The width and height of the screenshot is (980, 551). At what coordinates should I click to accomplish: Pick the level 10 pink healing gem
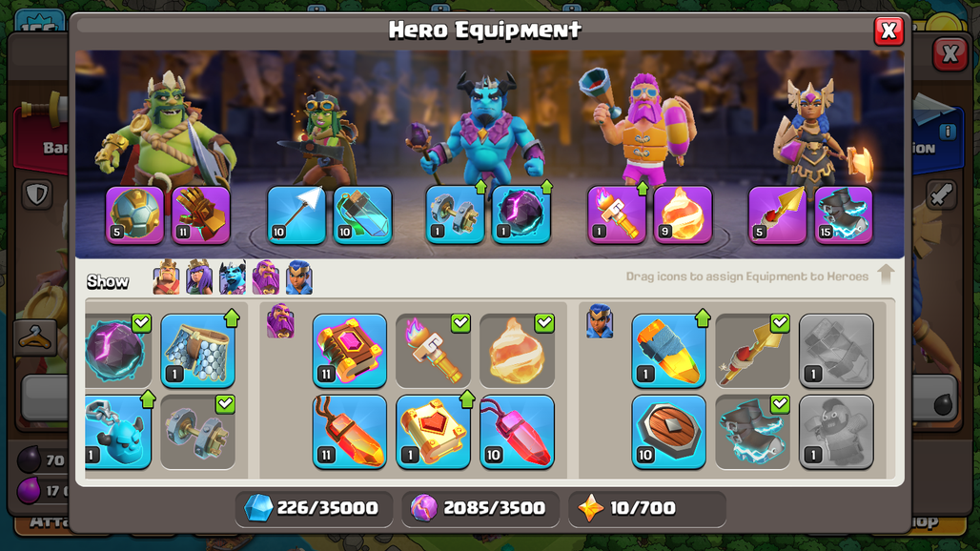click(x=517, y=432)
